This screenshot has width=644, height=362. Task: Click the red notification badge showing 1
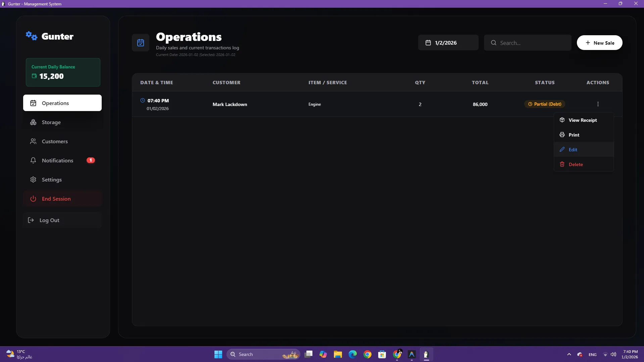[91, 160]
